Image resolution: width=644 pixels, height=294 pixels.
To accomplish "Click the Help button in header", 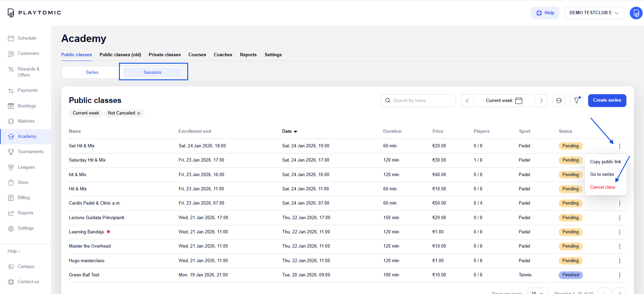I will [545, 13].
